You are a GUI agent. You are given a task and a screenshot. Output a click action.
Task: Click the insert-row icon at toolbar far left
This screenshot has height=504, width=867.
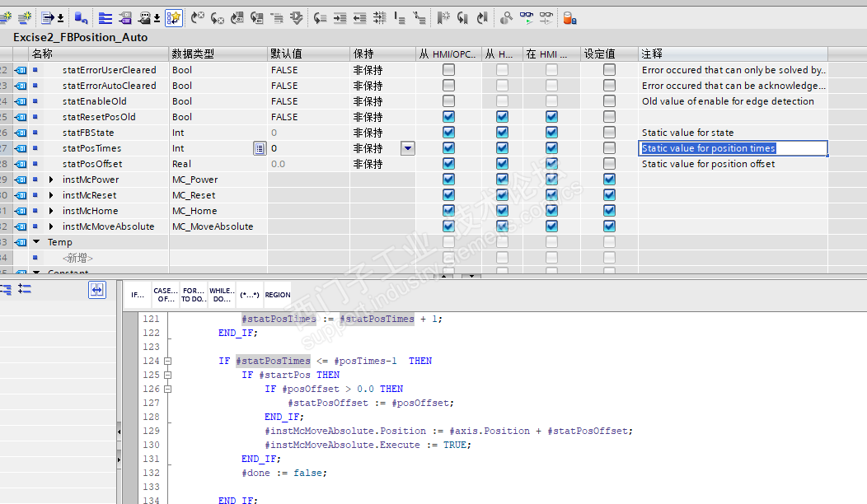[6, 17]
